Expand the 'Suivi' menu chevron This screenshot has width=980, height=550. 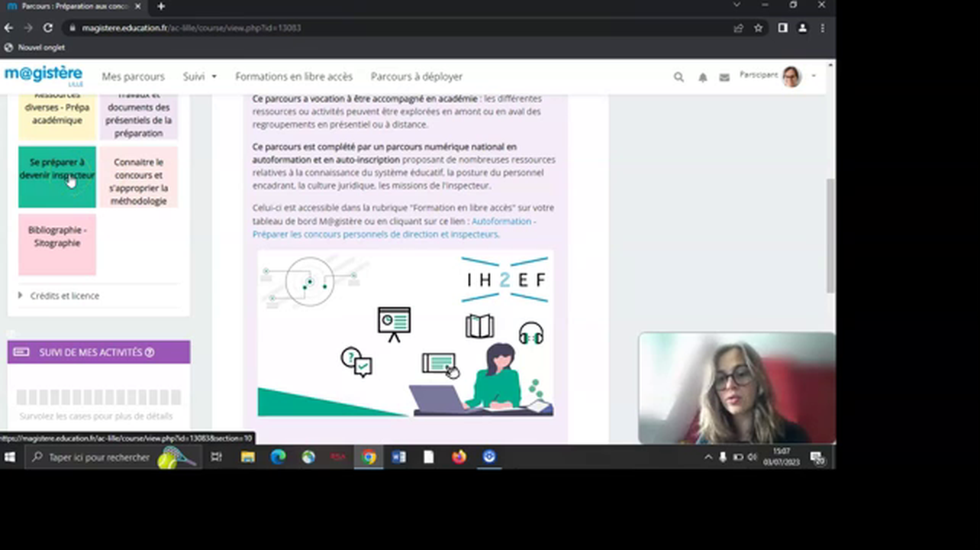213,76
